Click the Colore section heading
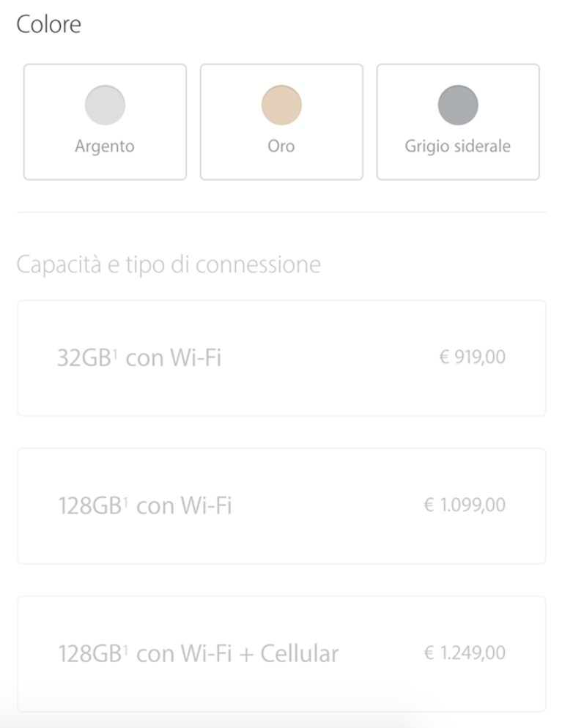The image size is (562, 728). [49, 24]
